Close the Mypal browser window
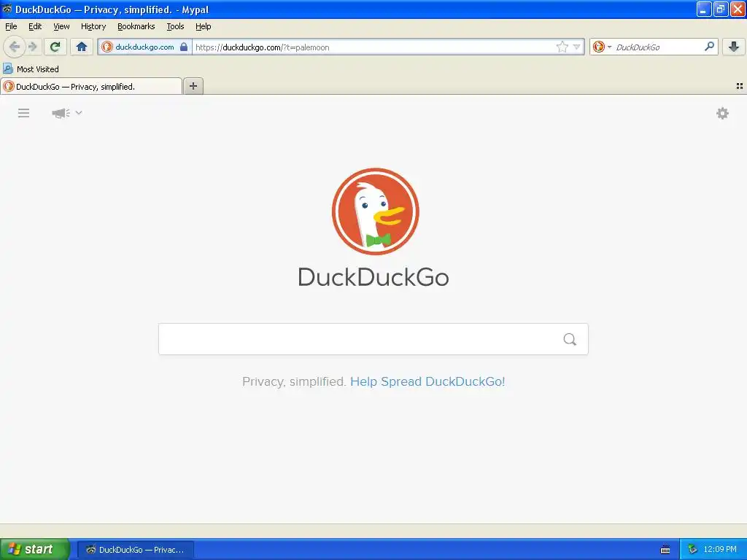This screenshot has width=747, height=560. [x=738, y=9]
